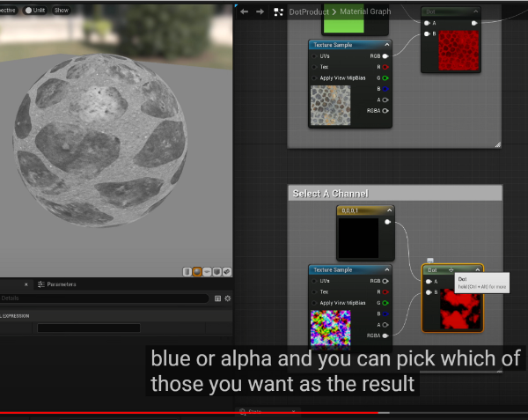Image resolution: width=528 pixels, height=420 pixels.
Task: Collapse the selected orange-outlined Dot node
Action: point(478,269)
